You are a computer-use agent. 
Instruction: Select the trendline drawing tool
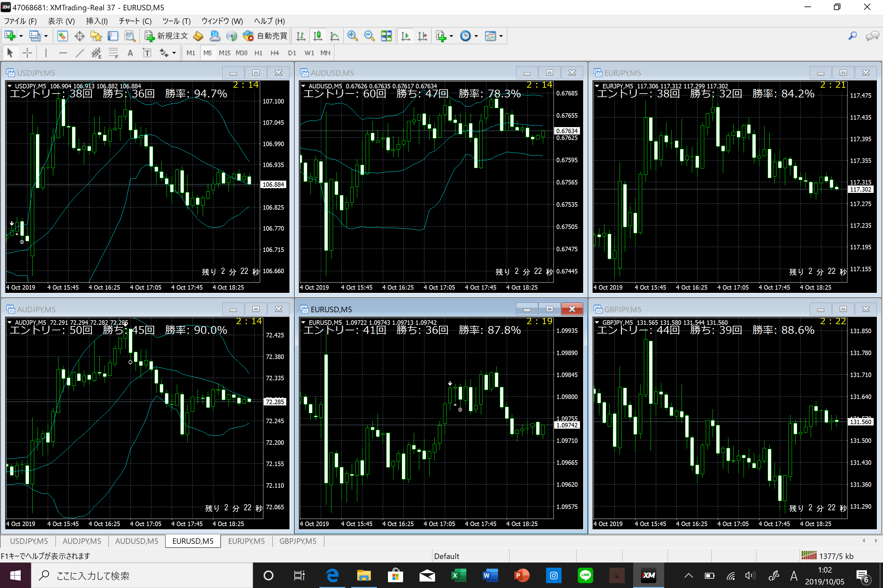[x=79, y=53]
